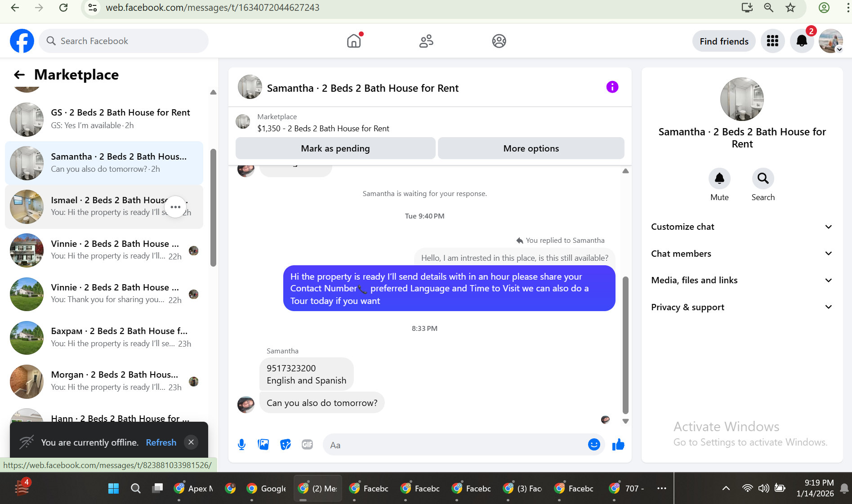The image size is (852, 504).
Task: Open the Home feed icon
Action: [354, 41]
